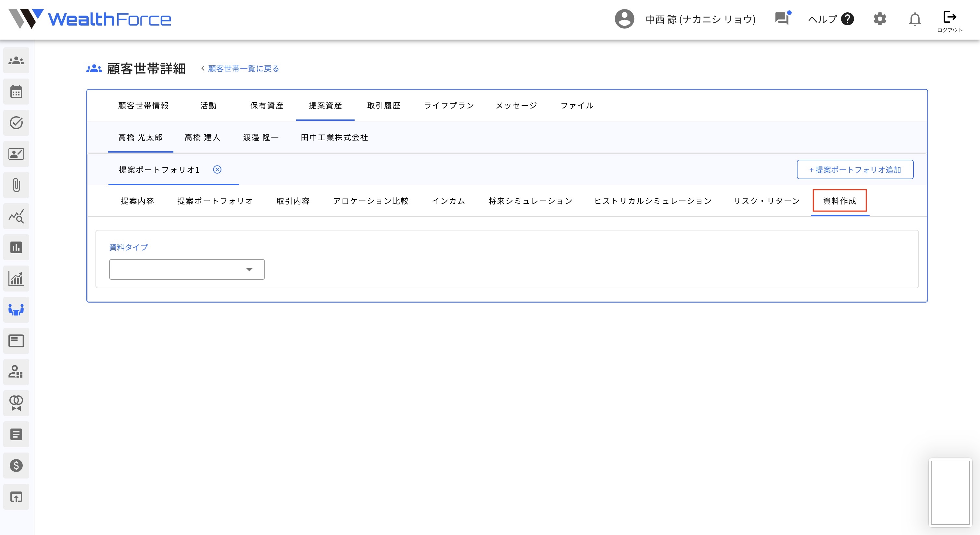Open the リスク・リターン sub-tab
Viewport: 980px width, 535px height.
[x=767, y=201]
